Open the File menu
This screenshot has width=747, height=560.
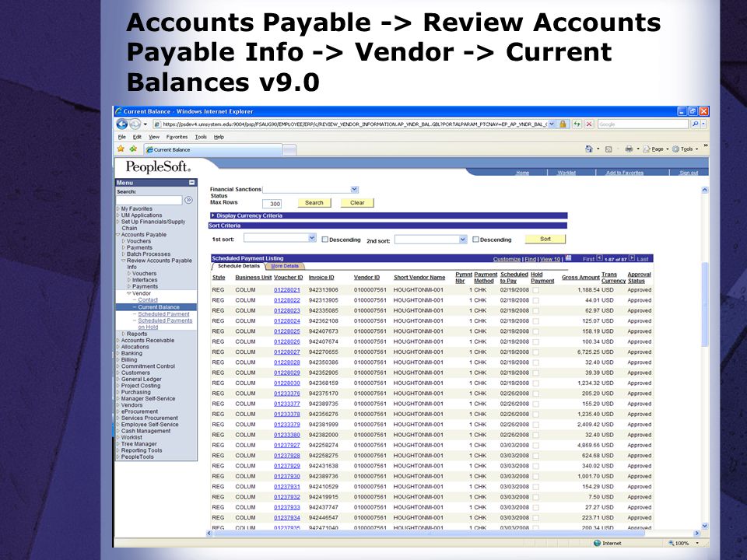click(122, 137)
